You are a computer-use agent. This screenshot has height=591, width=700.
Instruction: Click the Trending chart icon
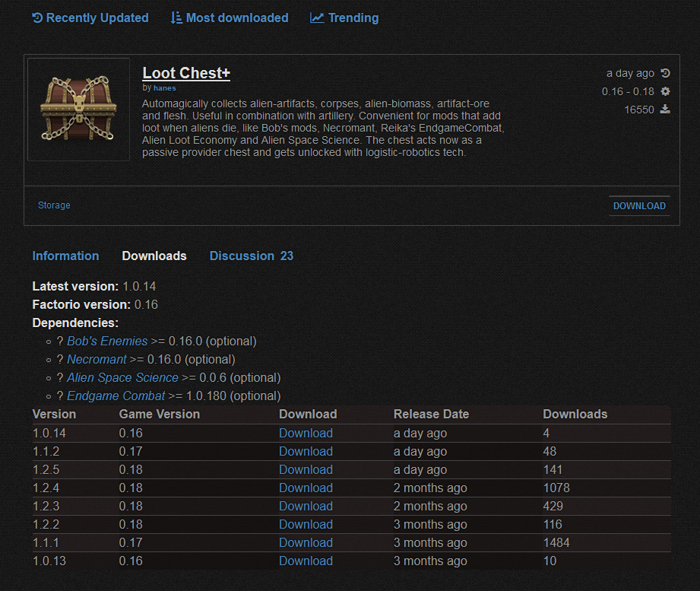(x=316, y=17)
